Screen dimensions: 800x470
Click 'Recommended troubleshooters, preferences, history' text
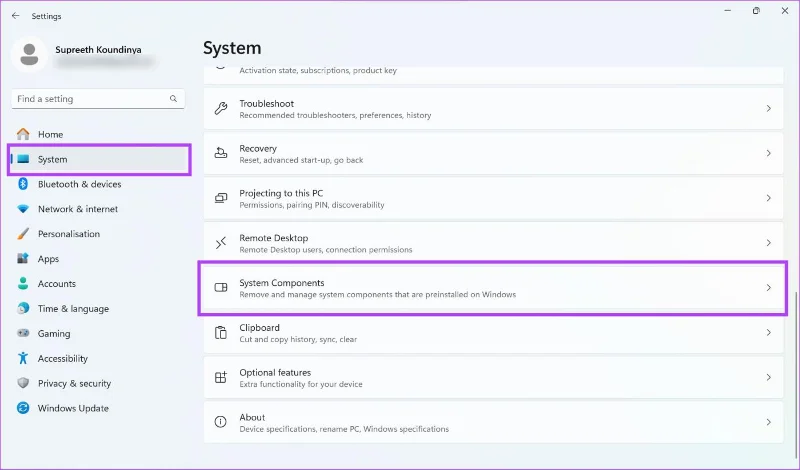click(x=335, y=115)
